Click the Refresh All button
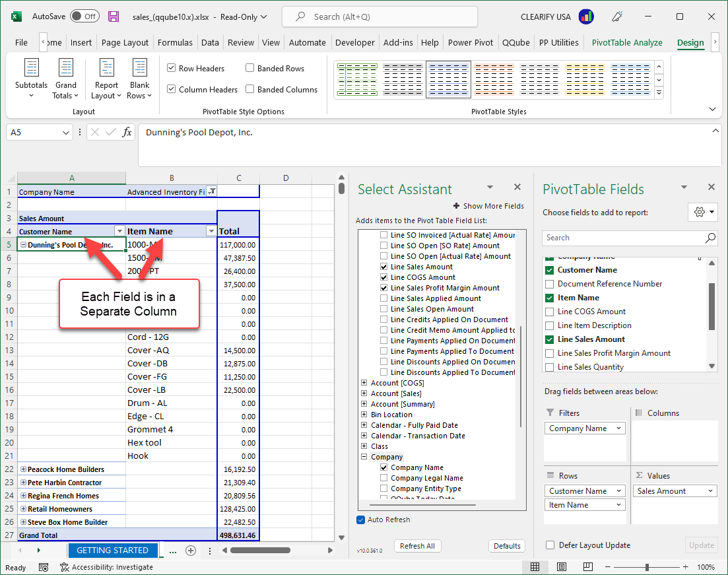 coord(417,546)
